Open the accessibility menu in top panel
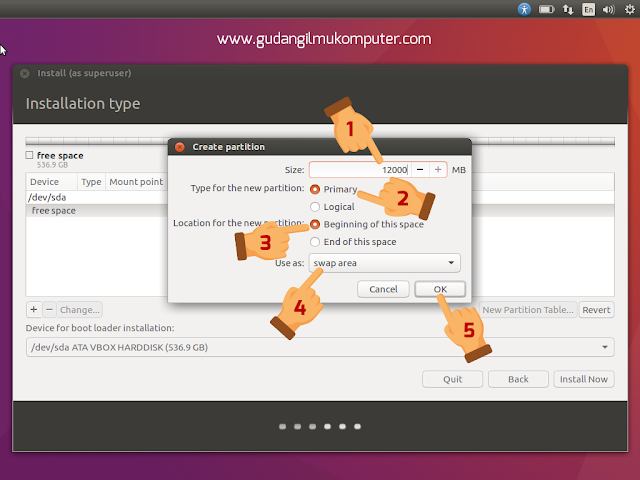Image resolution: width=640 pixels, height=480 pixels. pyautogui.click(x=524, y=9)
